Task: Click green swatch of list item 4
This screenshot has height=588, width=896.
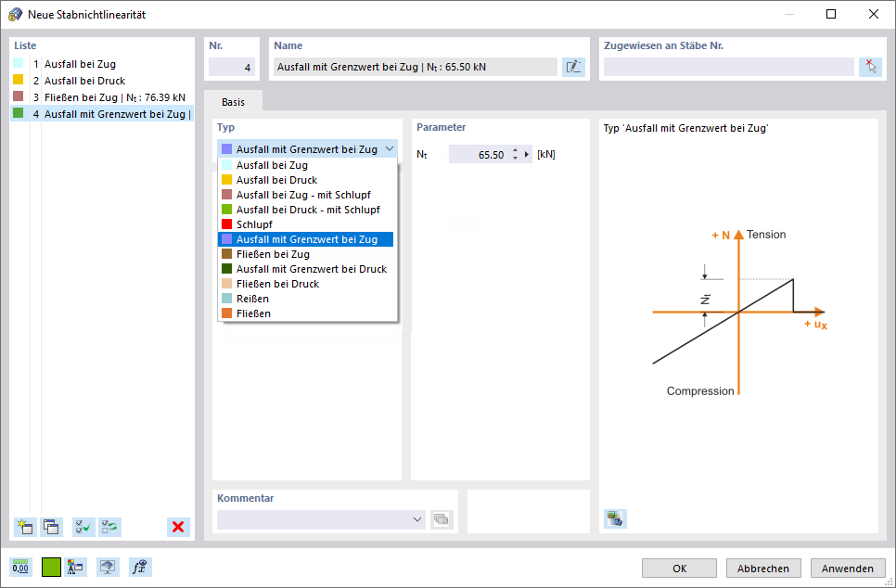Action: pyautogui.click(x=19, y=112)
